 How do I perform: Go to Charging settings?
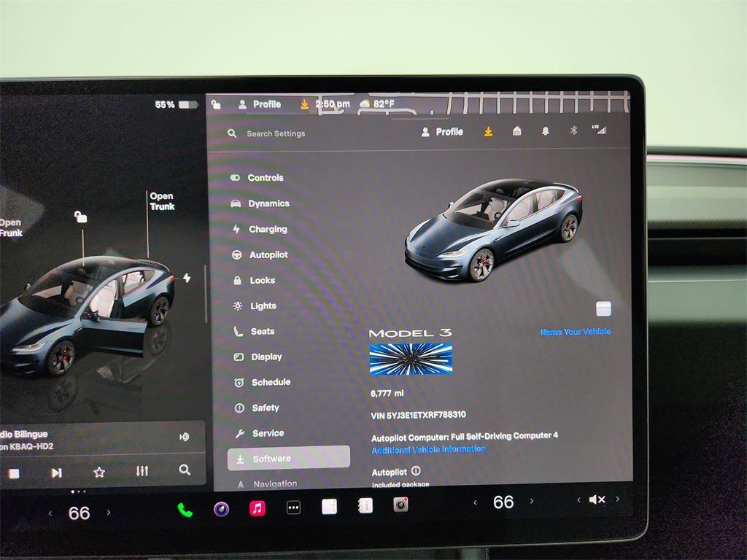click(x=260, y=229)
